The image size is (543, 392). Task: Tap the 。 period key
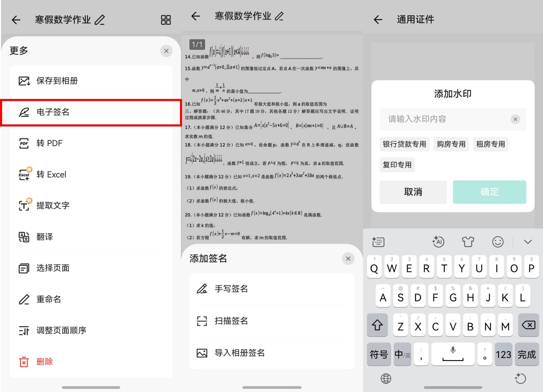pyautogui.click(x=484, y=354)
